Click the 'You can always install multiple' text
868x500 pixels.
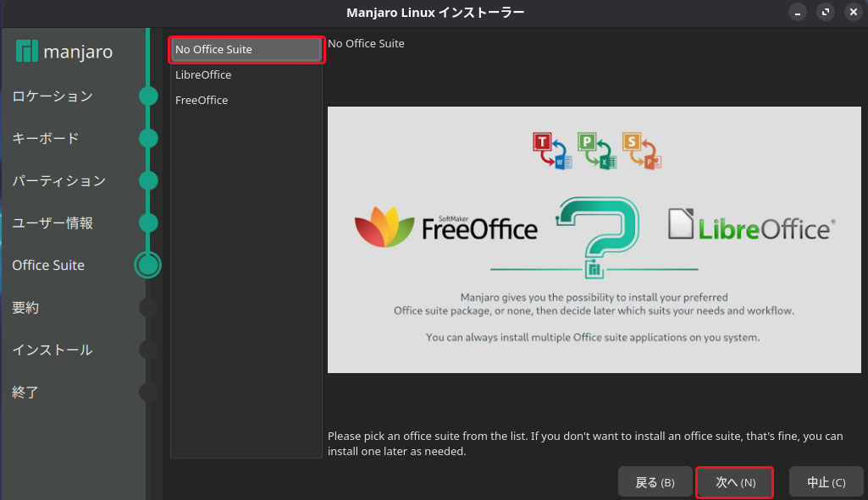click(593, 338)
